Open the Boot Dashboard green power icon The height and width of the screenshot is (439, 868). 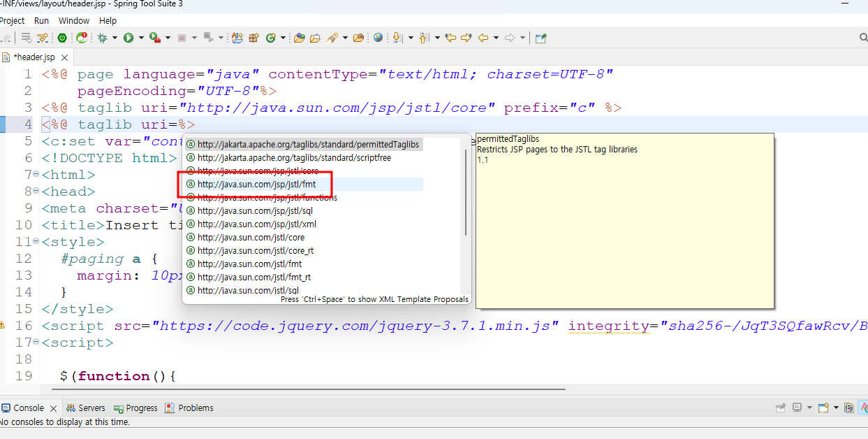(62, 38)
